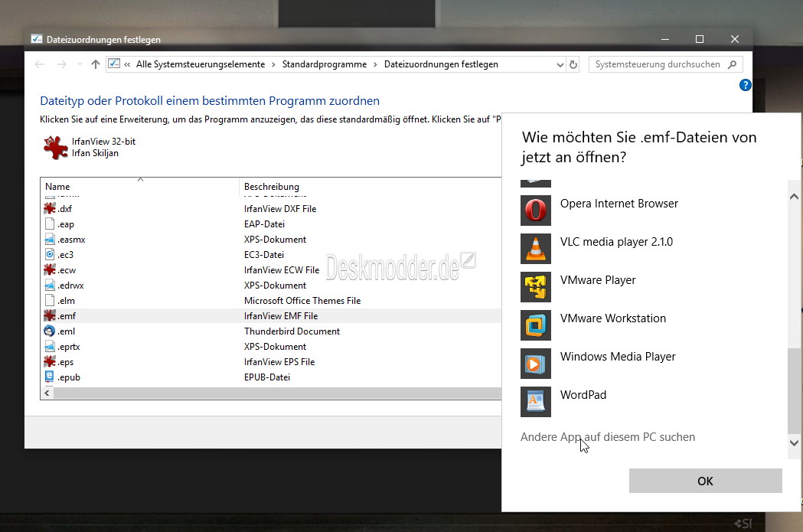Select the EC3-Datei description
The image size is (803, 532).
click(x=264, y=254)
